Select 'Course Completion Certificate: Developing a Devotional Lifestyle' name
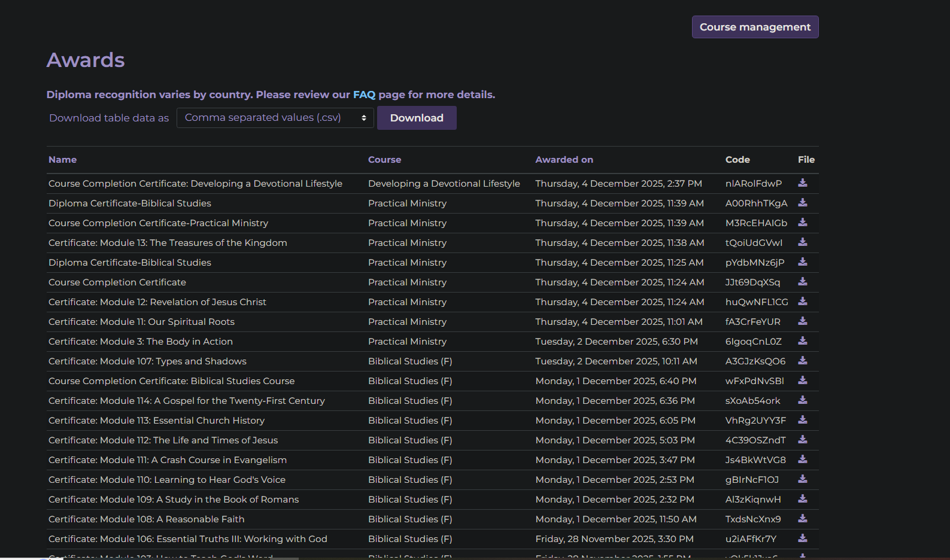The height and width of the screenshot is (560, 950). pos(195,184)
